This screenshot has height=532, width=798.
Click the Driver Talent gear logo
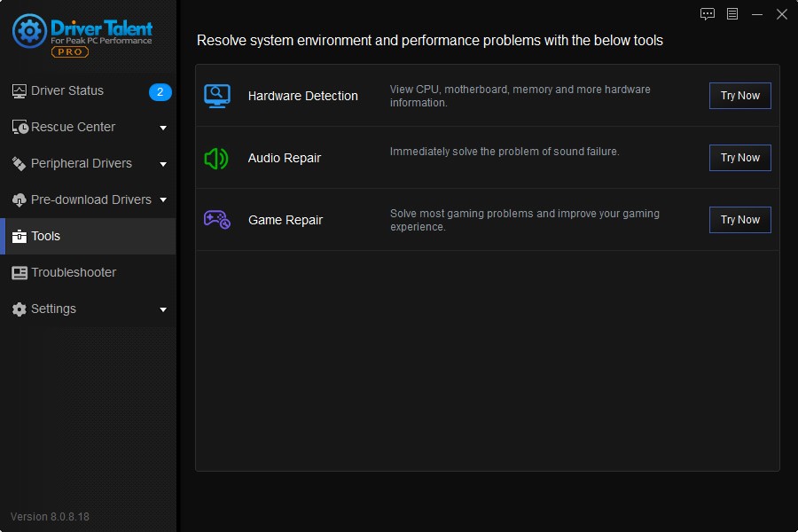point(29,31)
